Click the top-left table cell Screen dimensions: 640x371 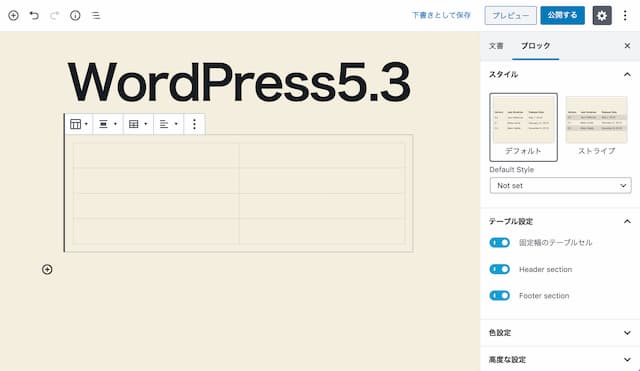coord(156,155)
